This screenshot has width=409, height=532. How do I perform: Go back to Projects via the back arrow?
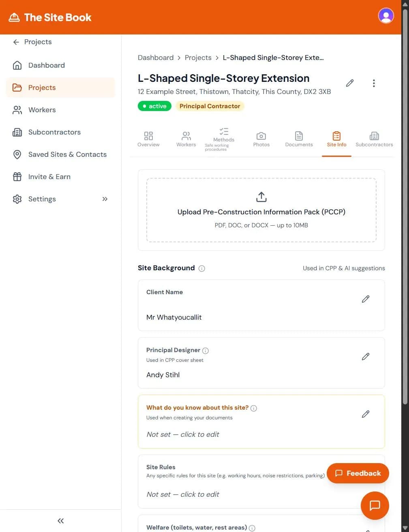coord(16,42)
